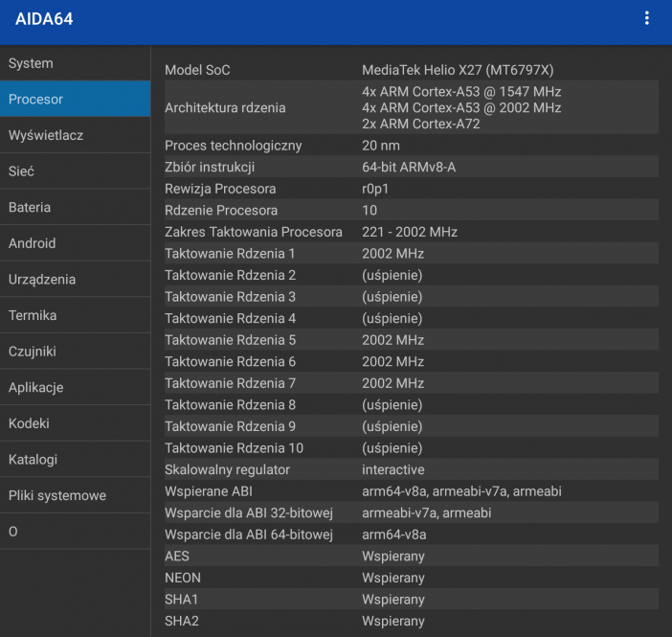Viewport: 672px width, 637px height.
Task: Select Taktowanie Rdzenia 6 row label
Action: (230, 362)
